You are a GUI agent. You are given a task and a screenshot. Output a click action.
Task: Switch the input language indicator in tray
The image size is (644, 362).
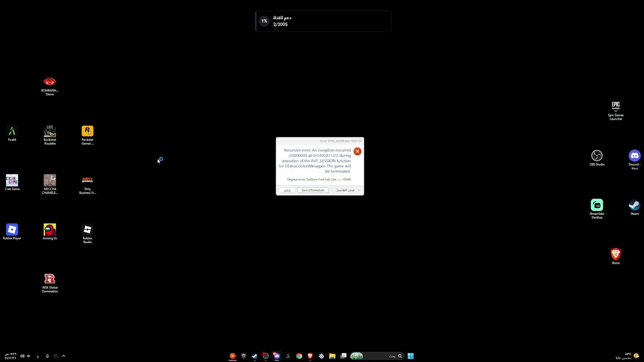[x=38, y=356]
